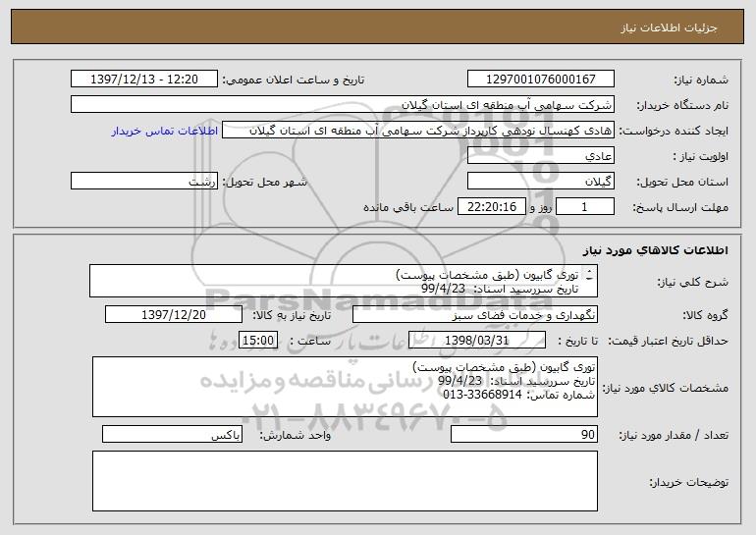Click the شرح کلی نیاز text area
The image size is (756, 535).
[x=344, y=281]
